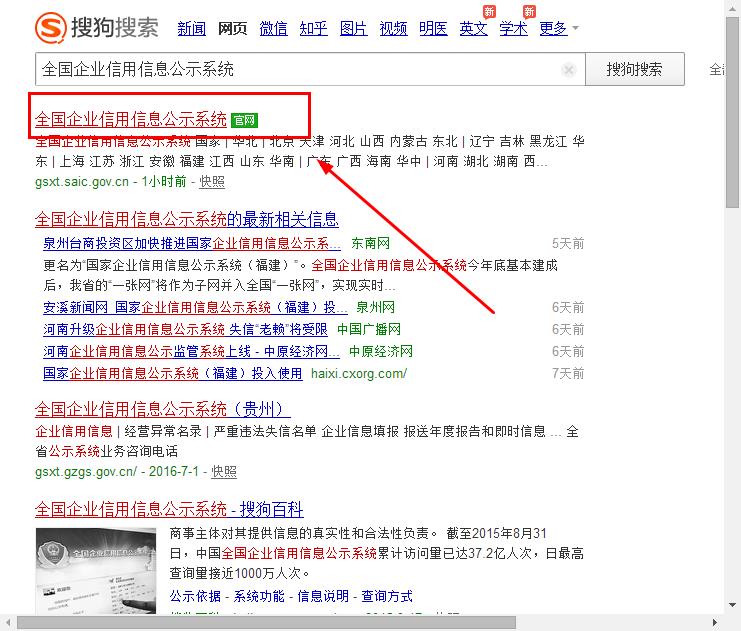This screenshot has width=741, height=631.
Task: Clear the search box with the X icon
Action: tap(569, 70)
